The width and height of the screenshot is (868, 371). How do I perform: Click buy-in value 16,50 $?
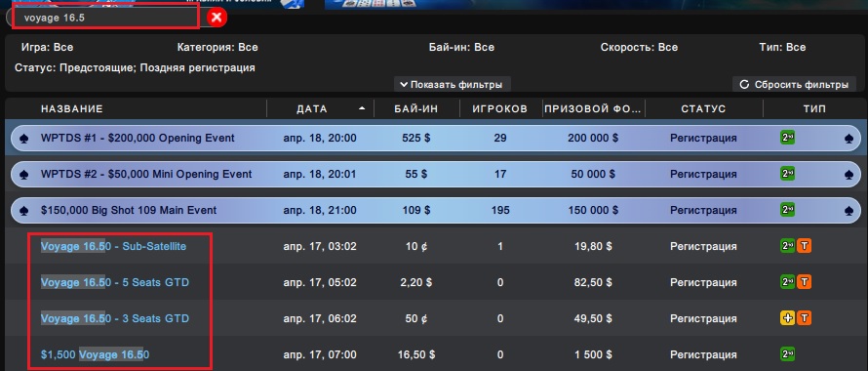(x=415, y=355)
